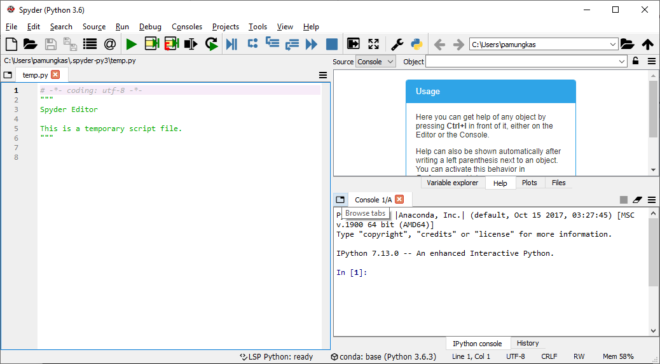Screen dimensions: 660x364
Task: Click editor Browse tabs icon
Action: (8, 75)
